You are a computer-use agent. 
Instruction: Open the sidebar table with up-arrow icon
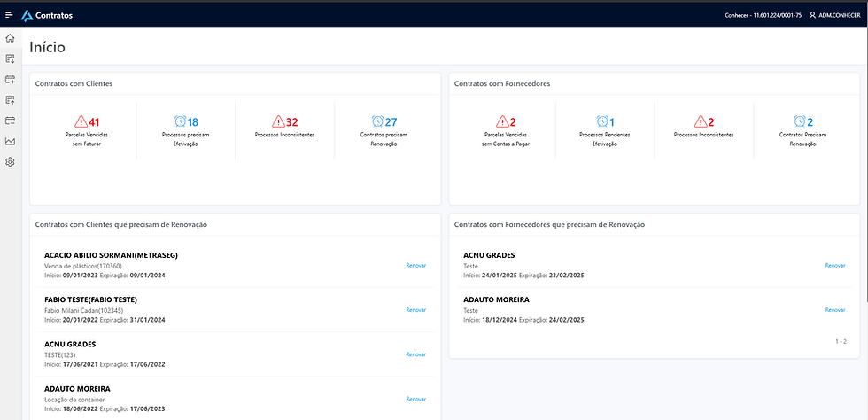pyautogui.click(x=10, y=100)
